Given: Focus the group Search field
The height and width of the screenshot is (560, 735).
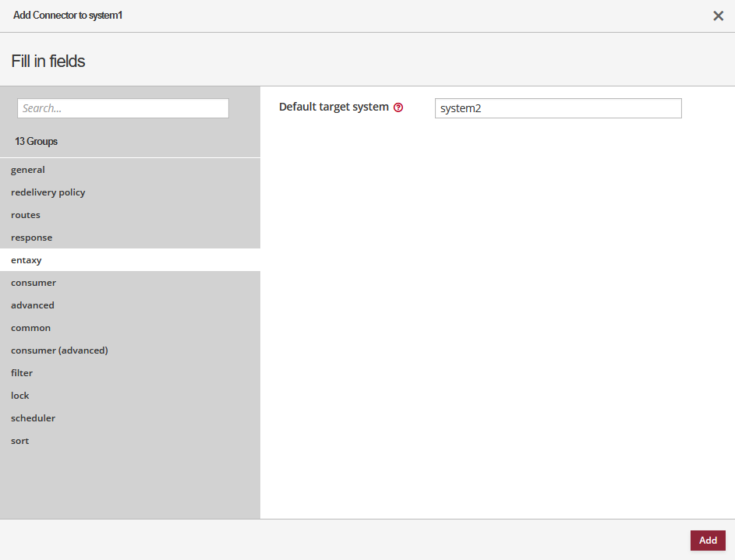Looking at the screenshot, I should pos(123,108).
